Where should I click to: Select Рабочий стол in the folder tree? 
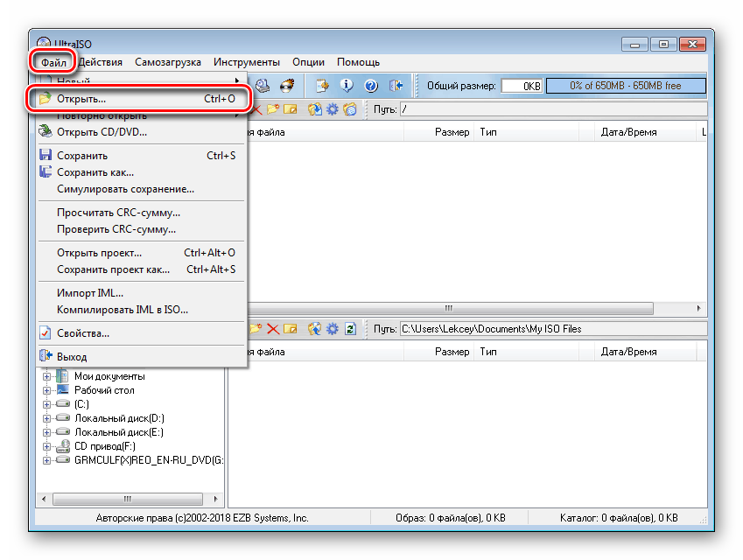point(104,390)
